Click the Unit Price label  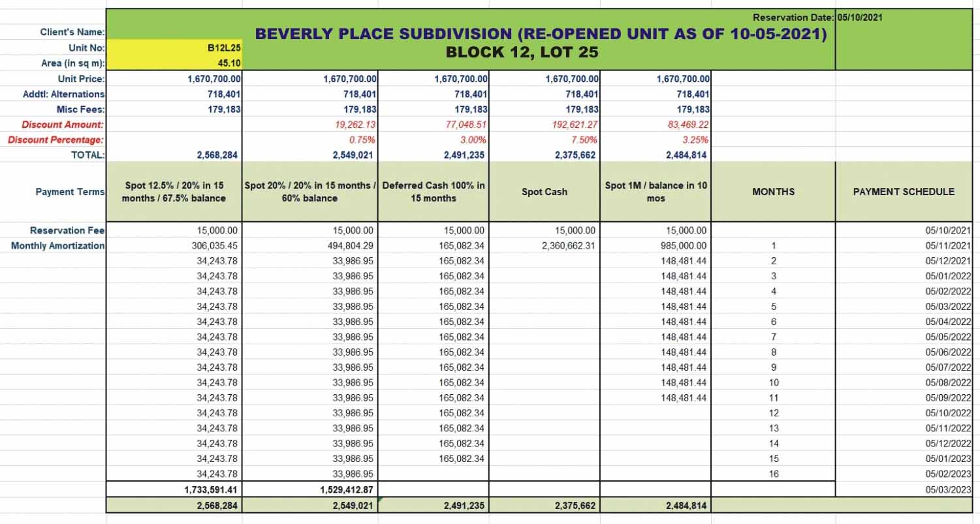click(82, 78)
